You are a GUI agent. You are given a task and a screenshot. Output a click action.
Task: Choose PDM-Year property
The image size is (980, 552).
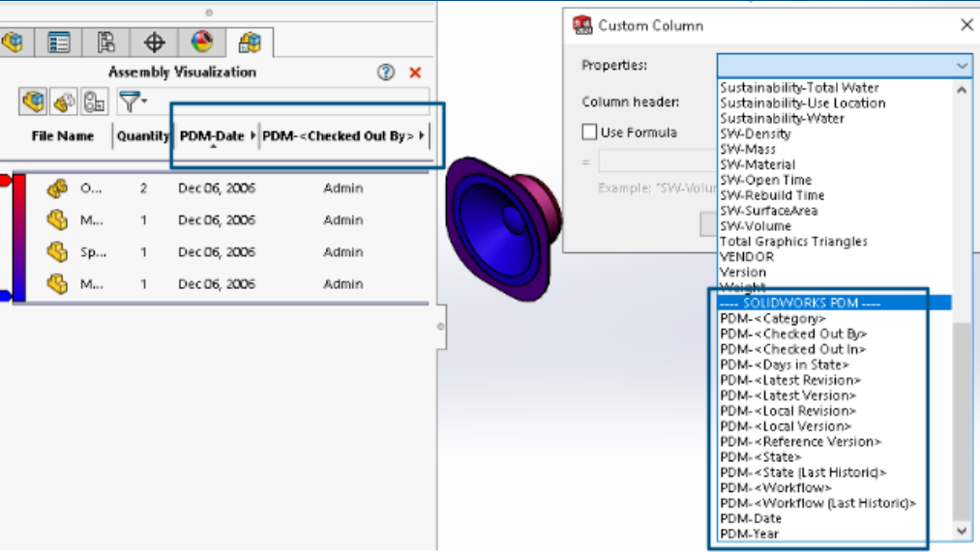tap(750, 534)
